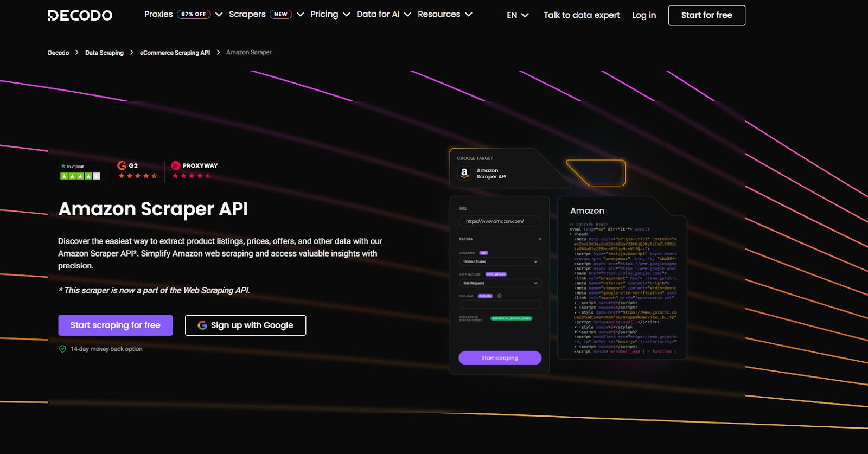Open the Pricing dropdown chevron

(346, 15)
